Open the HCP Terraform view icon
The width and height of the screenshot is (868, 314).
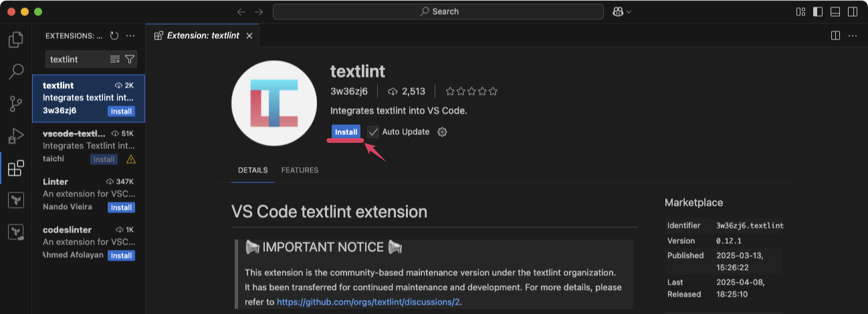tap(16, 232)
